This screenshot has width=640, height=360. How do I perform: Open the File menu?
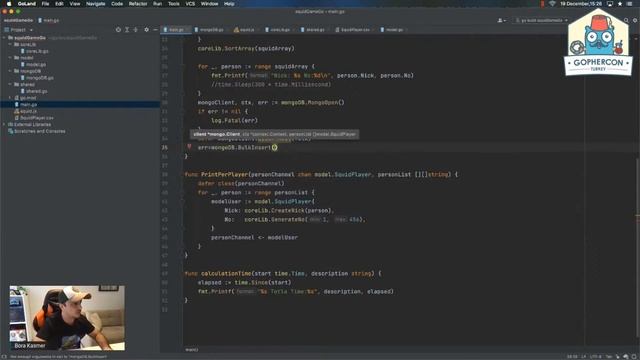tap(45, 4)
